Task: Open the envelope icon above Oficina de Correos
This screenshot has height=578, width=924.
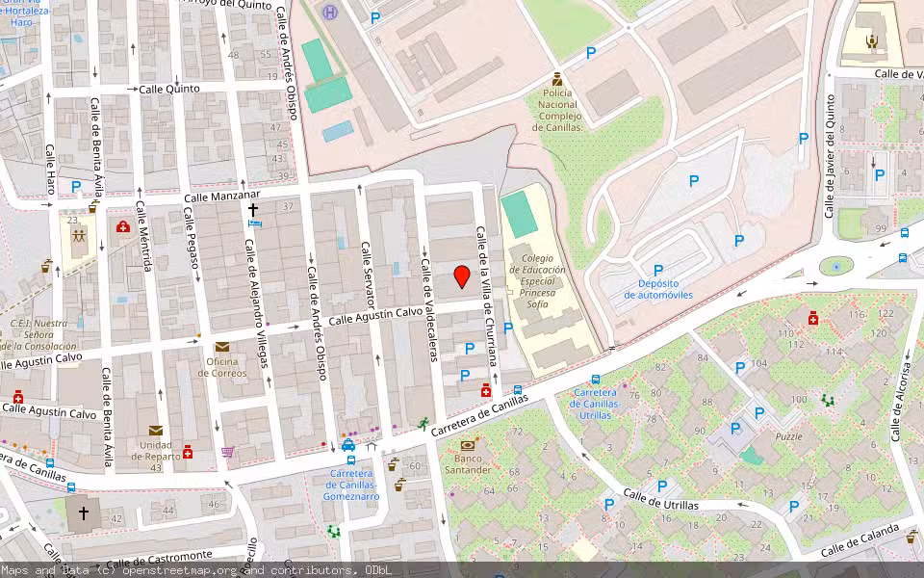Action: click(222, 347)
